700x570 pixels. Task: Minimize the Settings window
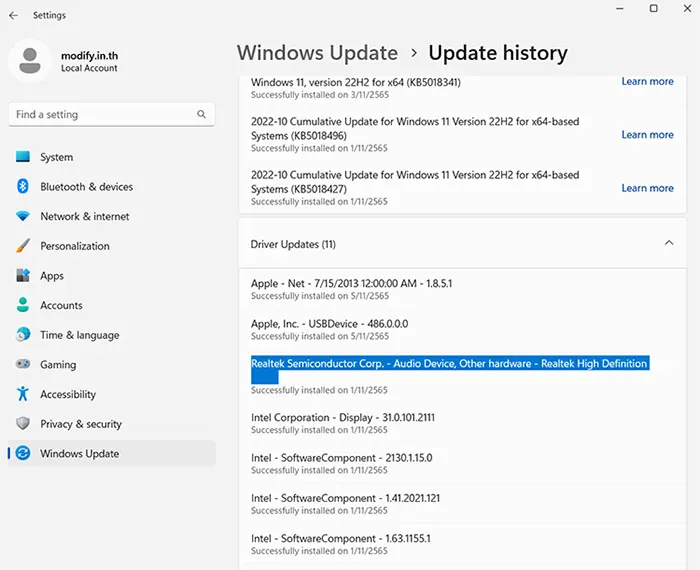pyautogui.click(x=620, y=8)
